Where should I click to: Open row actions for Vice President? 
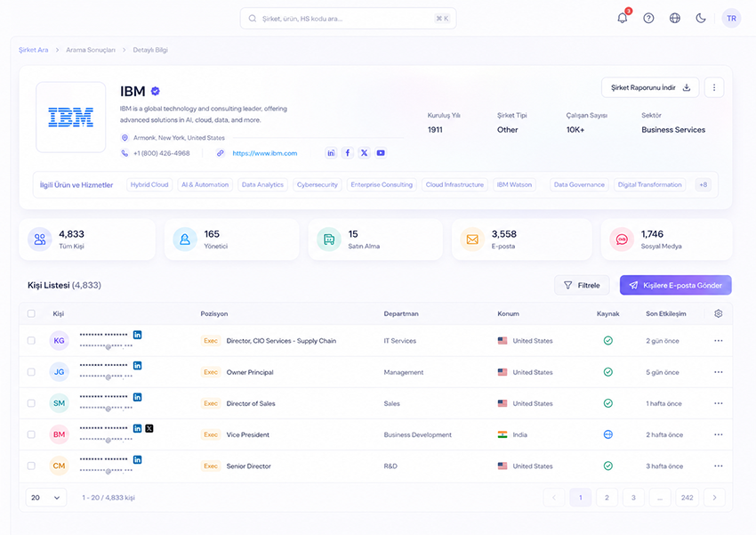pos(719,434)
